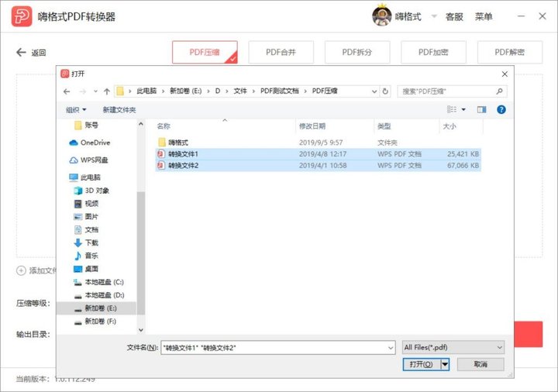The width and height of the screenshot is (558, 392).
Task: Click the 嗨格式PDF转换器 app logo
Action: point(22,16)
